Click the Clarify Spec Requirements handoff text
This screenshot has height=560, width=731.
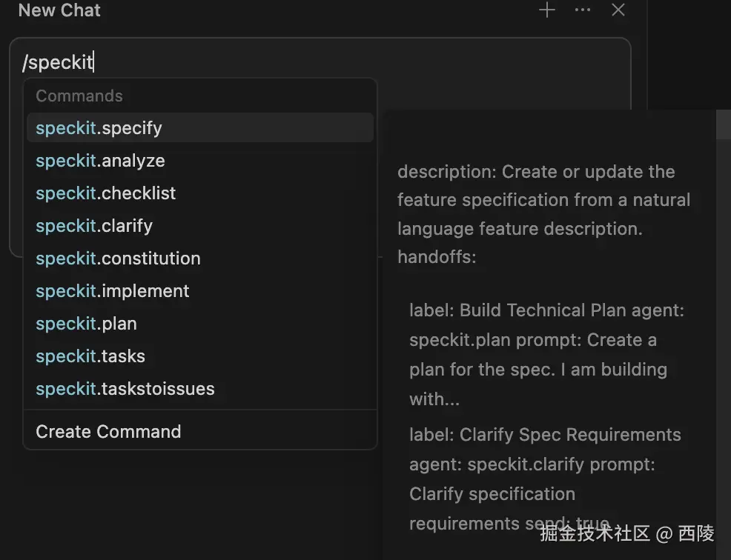coord(545,435)
